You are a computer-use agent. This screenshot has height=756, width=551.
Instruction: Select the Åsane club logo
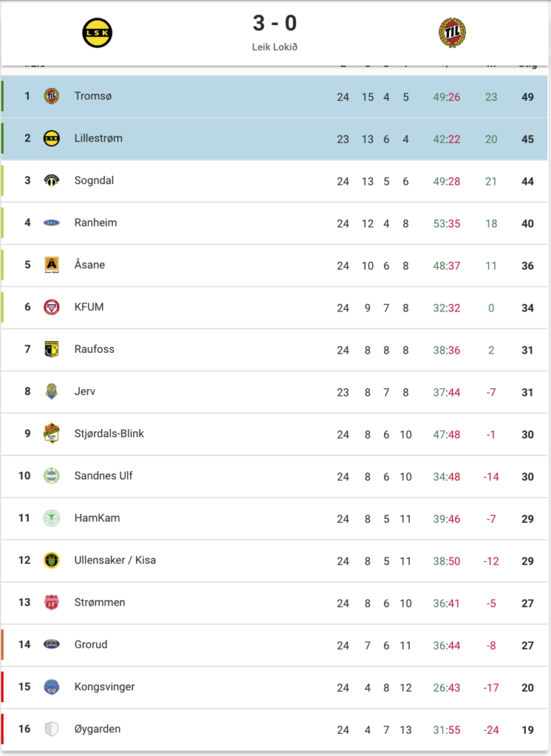52,265
